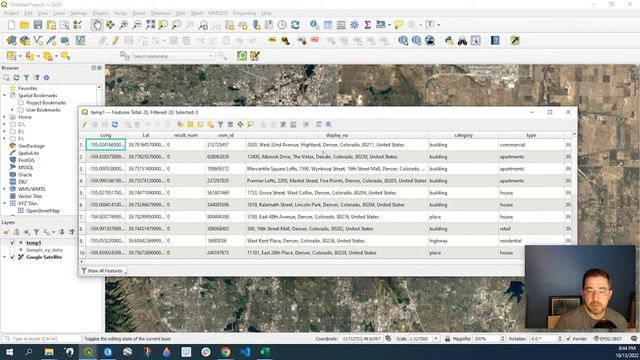This screenshot has height=360, width=640.
Task: Zoom map to selected rows in attribute table
Action: (x=250, y=124)
